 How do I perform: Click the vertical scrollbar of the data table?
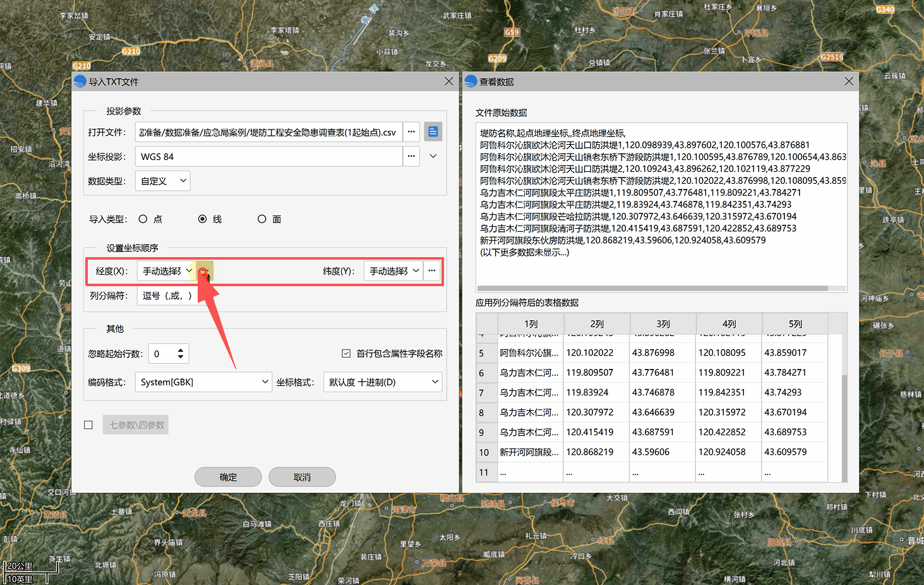click(x=844, y=428)
